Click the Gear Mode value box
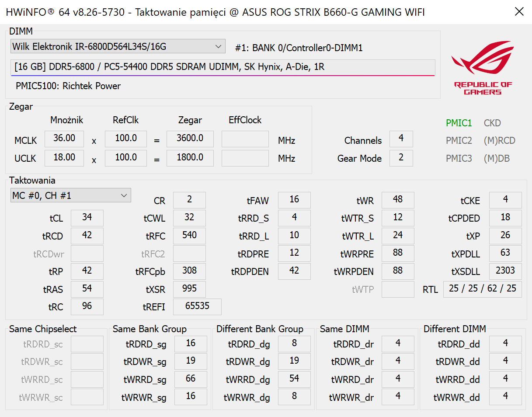This screenshot has height=417, width=532. coord(401,158)
